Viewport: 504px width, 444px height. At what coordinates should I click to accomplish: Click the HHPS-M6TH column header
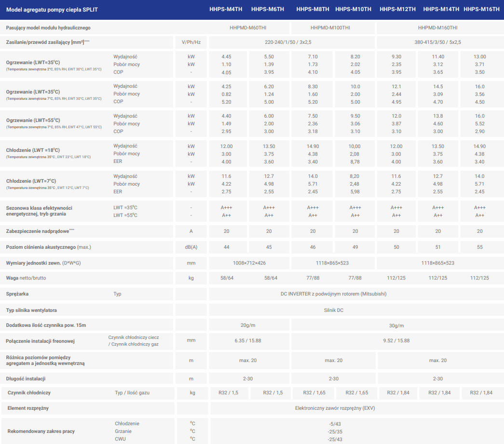coord(267,9)
